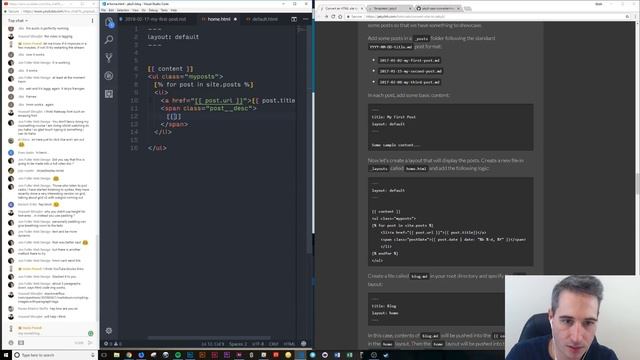Switch to the my-first-post.md editor tab
The width and height of the screenshot is (640, 360).
[x=156, y=19]
